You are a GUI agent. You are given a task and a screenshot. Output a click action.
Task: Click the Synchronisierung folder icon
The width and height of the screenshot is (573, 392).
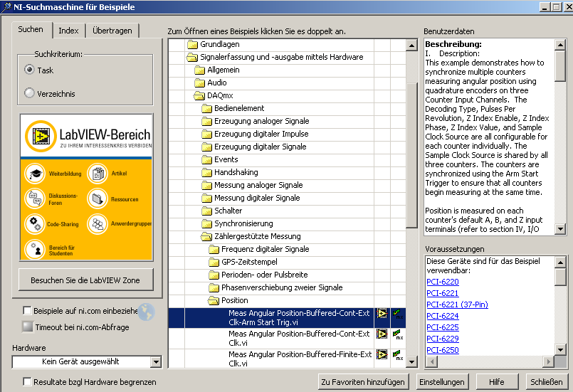(206, 223)
